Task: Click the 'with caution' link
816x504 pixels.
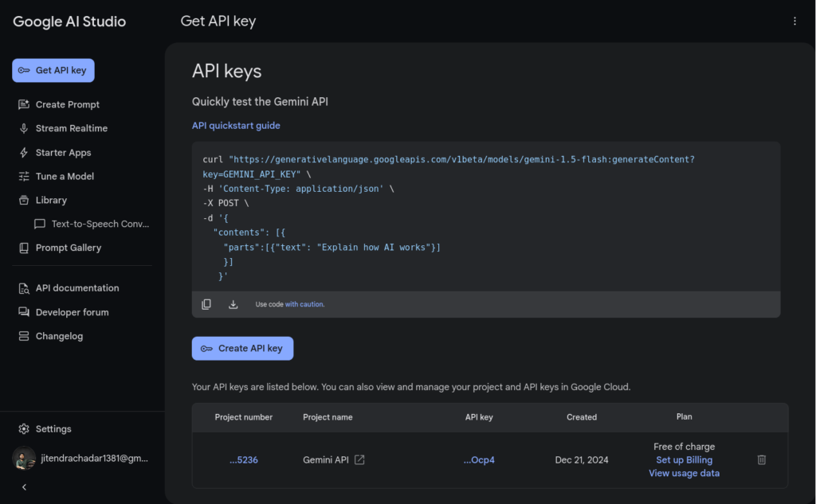Action: point(304,304)
